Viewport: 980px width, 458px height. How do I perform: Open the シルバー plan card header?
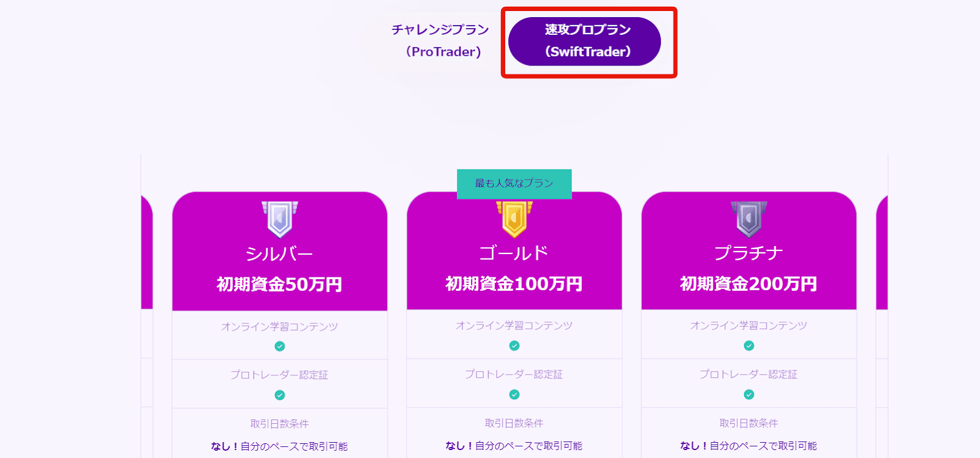click(x=280, y=251)
